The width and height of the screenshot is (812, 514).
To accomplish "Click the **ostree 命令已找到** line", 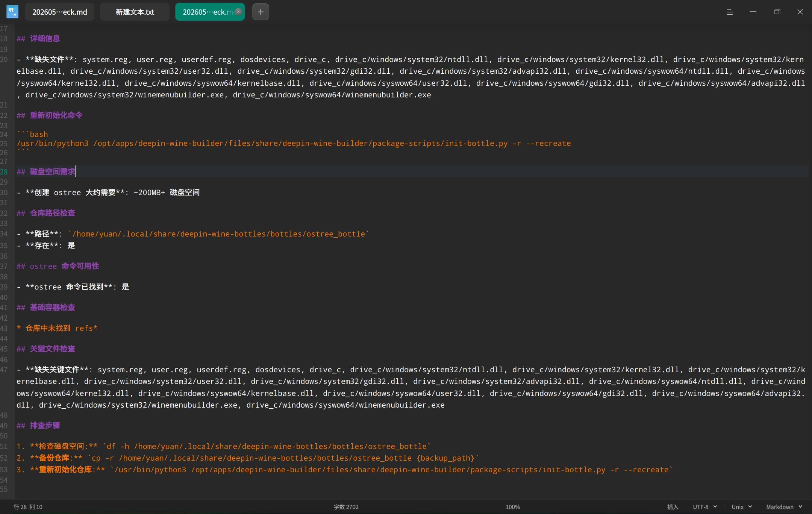I will [x=73, y=287].
